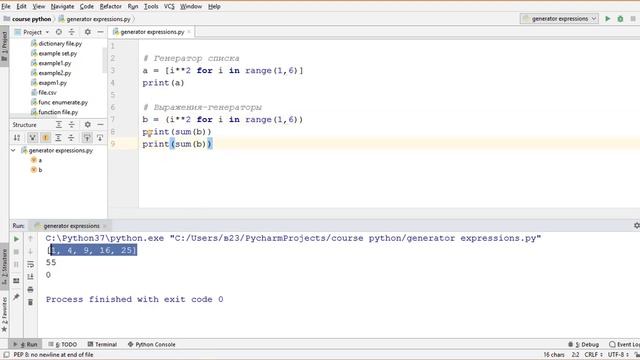Close the generator expressions.py editor tab
The width and height of the screenshot is (640, 360).
click(189, 32)
